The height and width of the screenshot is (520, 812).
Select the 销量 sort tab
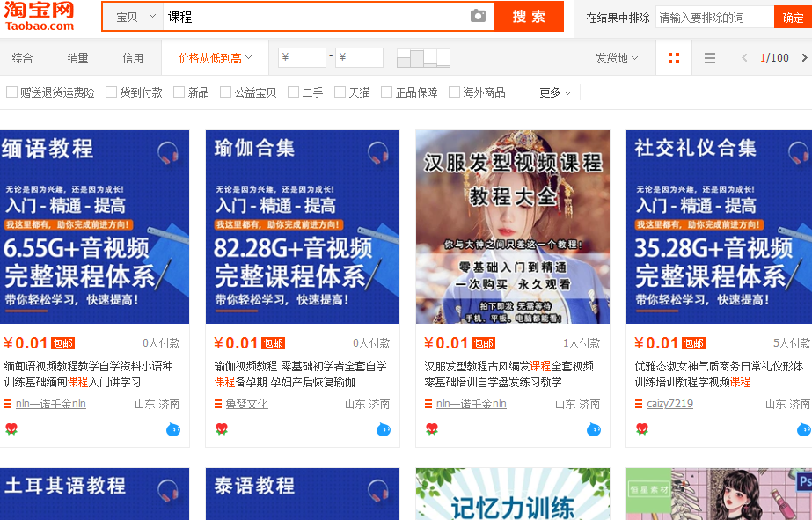pos(77,58)
